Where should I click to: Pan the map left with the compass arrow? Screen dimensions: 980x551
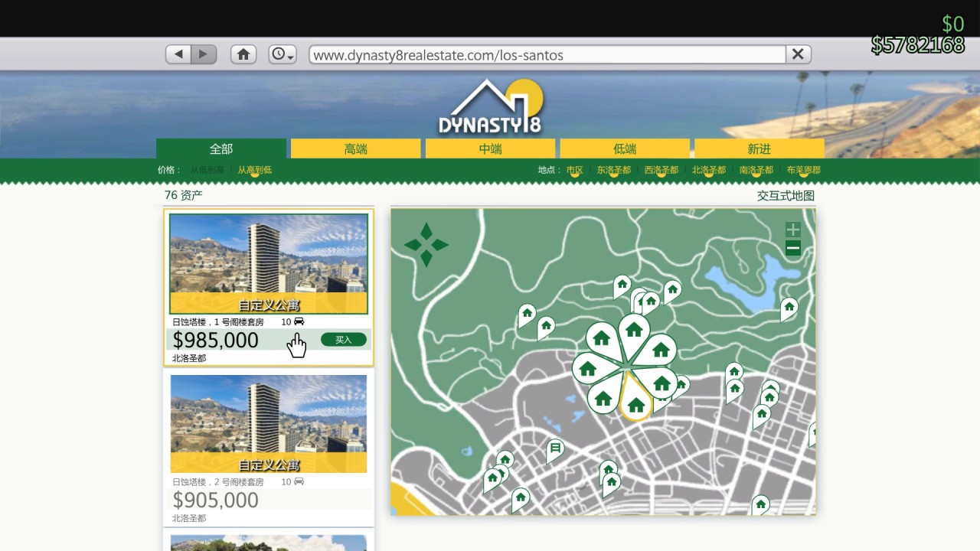[413, 245]
